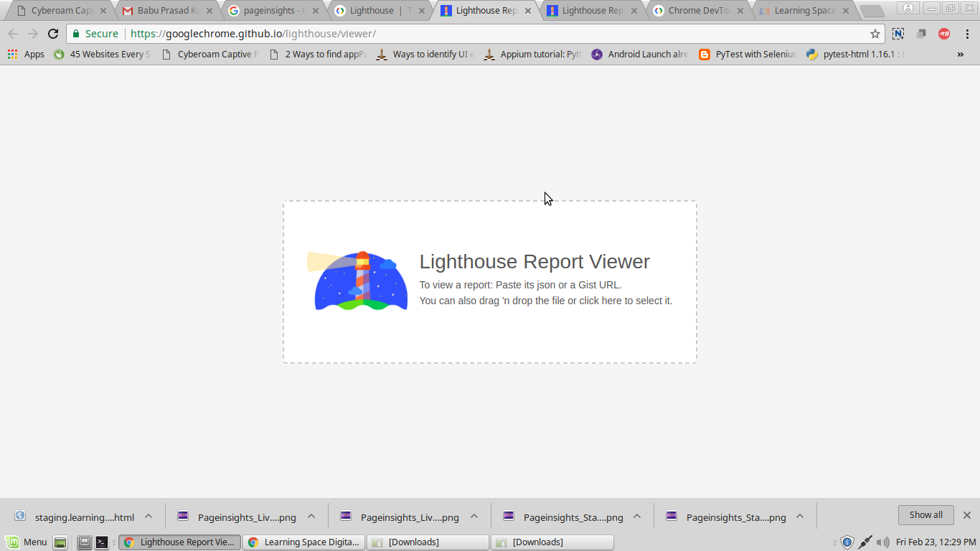This screenshot has width=980, height=551.
Task: Navigate back using the arrow icon
Action: pos(13,33)
